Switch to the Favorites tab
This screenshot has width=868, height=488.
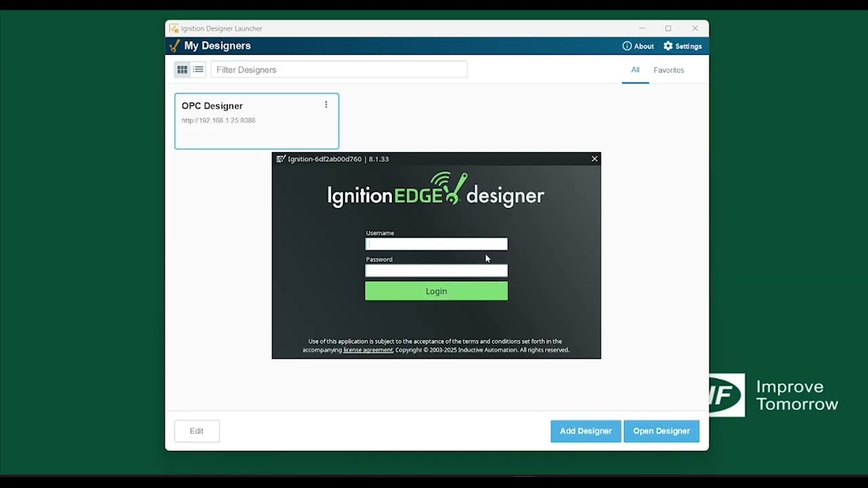pyautogui.click(x=669, y=70)
